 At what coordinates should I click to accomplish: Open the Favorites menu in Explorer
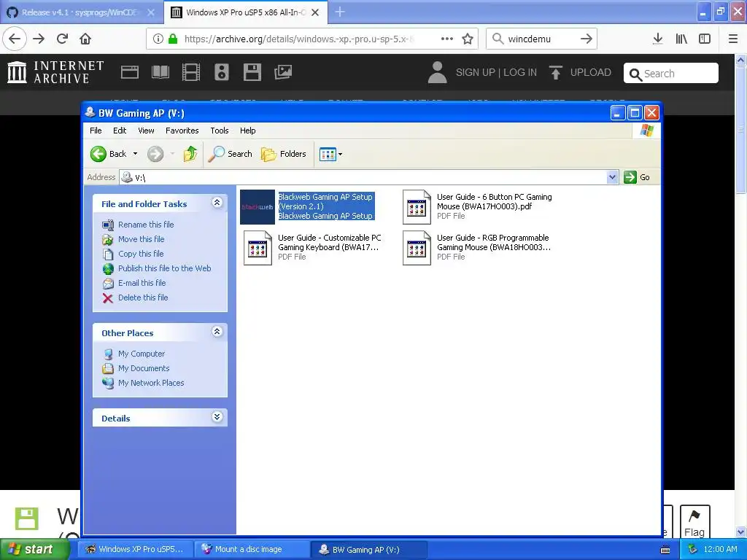[182, 131]
